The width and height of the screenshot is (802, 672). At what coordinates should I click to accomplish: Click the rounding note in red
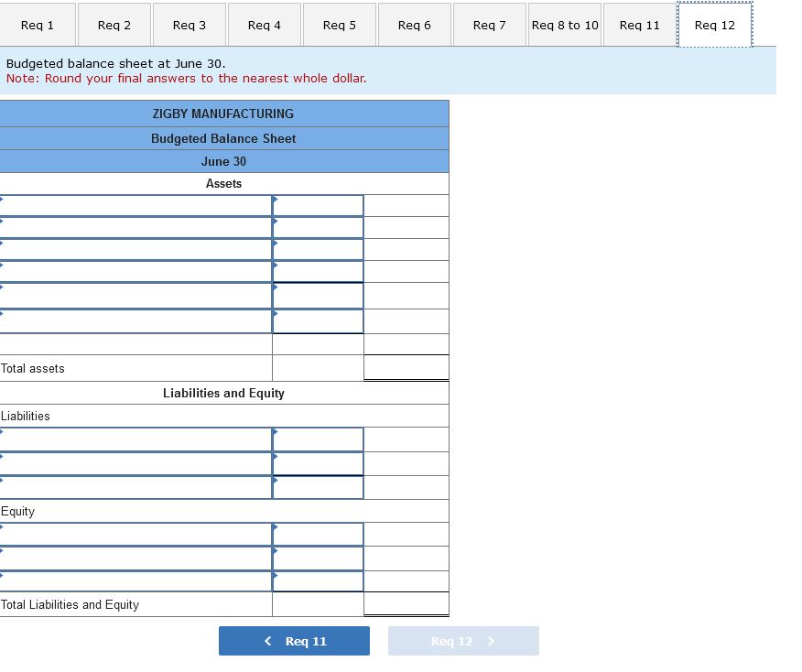point(186,78)
